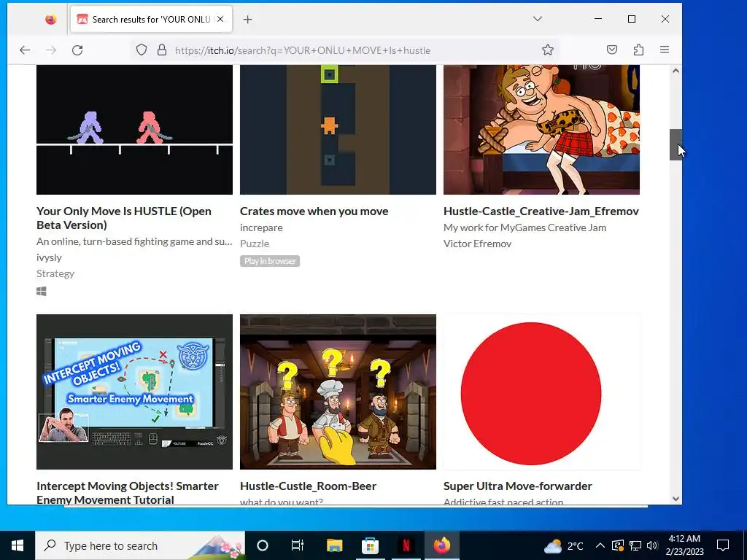Click the scrollbar up arrow
Viewport: 747px width, 560px height.
click(676, 71)
